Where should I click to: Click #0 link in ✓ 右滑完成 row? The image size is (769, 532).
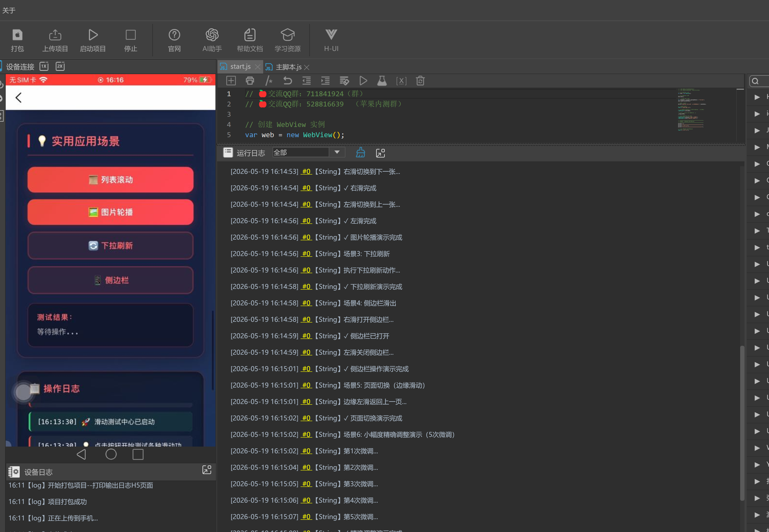306,188
